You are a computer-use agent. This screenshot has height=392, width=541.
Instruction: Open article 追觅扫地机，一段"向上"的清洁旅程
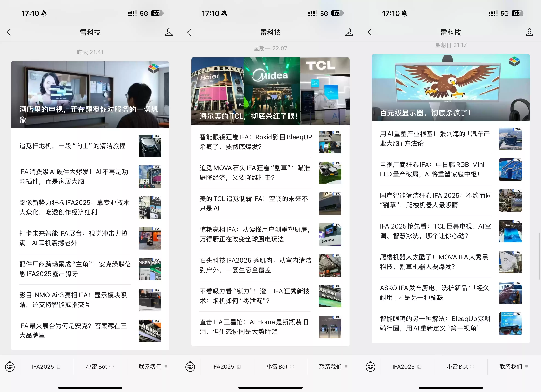(x=73, y=146)
